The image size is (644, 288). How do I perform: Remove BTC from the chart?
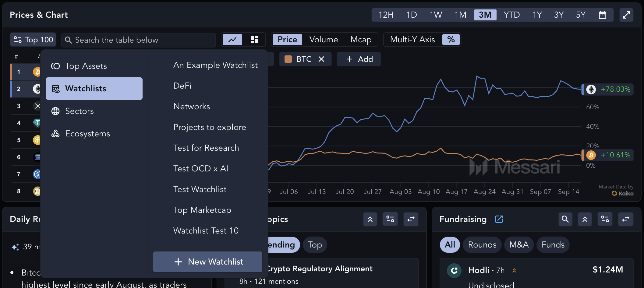(321, 59)
